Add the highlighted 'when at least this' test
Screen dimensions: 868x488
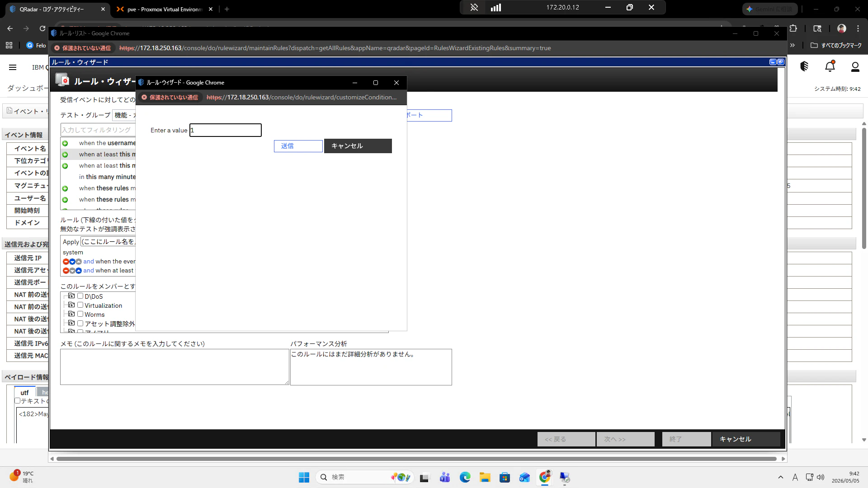(x=65, y=155)
